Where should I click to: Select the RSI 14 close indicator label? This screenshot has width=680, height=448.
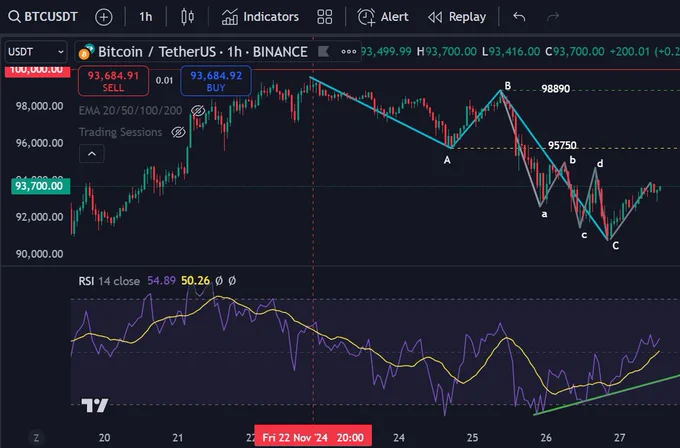pyautogui.click(x=109, y=281)
